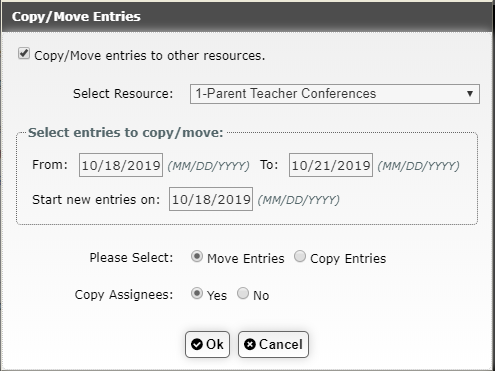The height and width of the screenshot is (371, 495).
Task: Click the X icon on Cancel button
Action: click(250, 344)
